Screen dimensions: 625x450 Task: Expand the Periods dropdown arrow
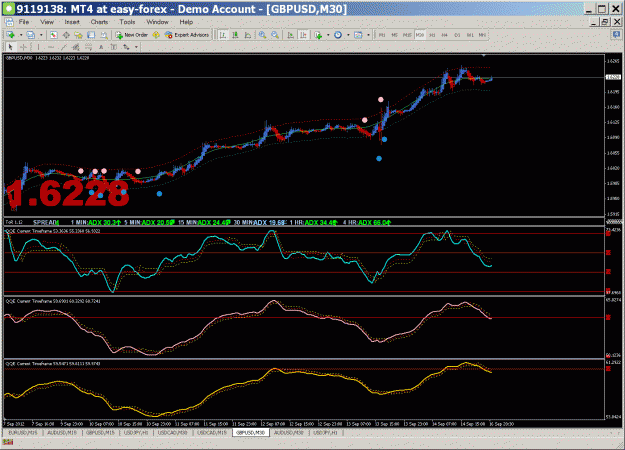click(348, 35)
